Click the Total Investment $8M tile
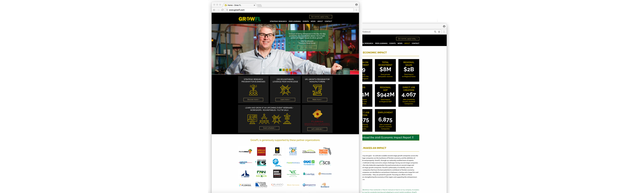Screen dimensions: 644x193 pyautogui.click(x=385, y=70)
